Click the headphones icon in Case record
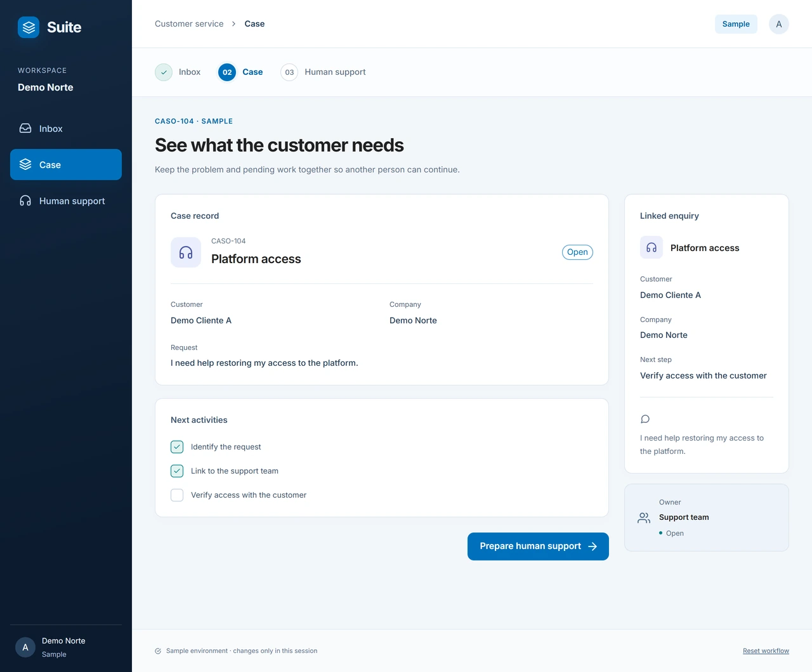 [186, 252]
